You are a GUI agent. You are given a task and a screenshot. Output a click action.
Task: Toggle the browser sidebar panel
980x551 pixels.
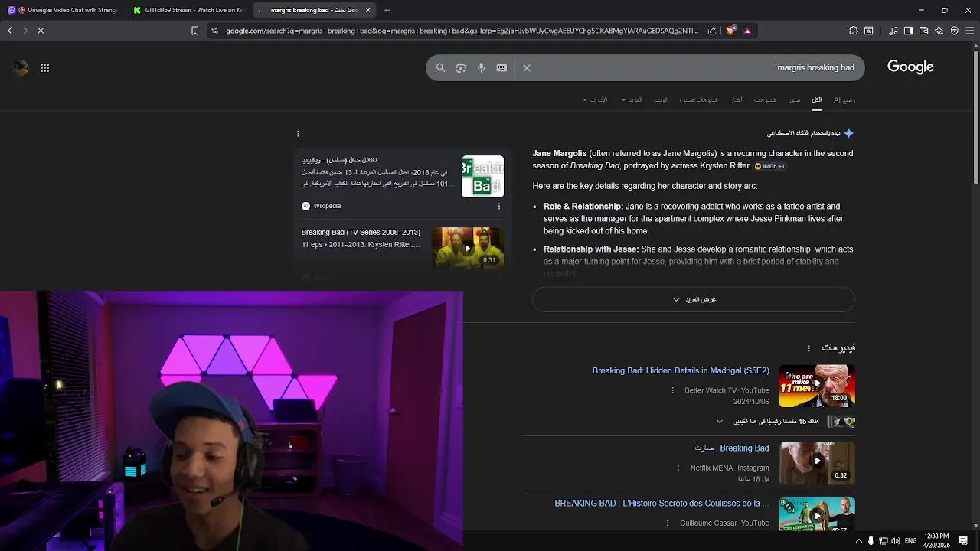point(908,31)
